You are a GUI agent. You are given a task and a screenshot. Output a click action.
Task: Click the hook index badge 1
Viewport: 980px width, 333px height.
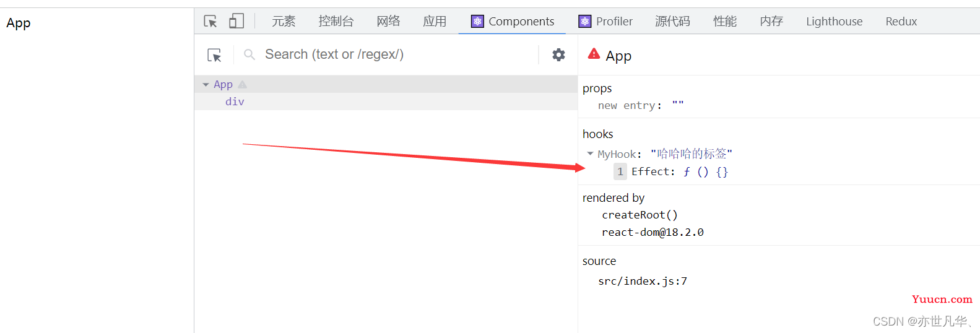[x=620, y=171]
